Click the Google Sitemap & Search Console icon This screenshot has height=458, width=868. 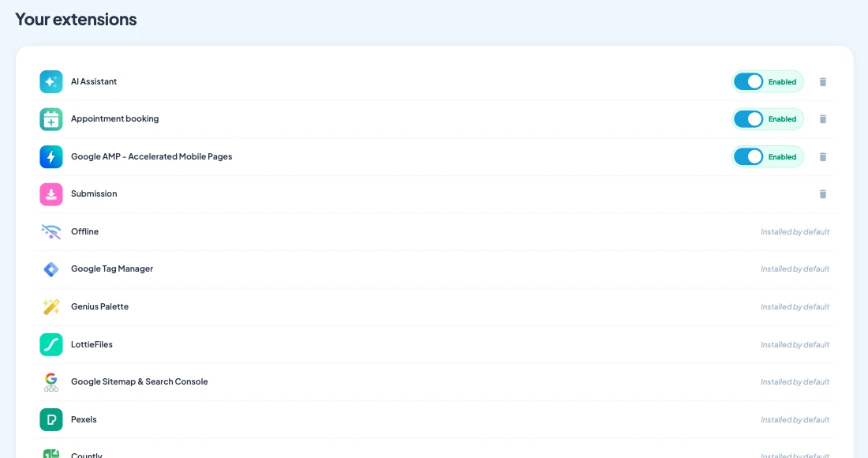pyautogui.click(x=51, y=381)
